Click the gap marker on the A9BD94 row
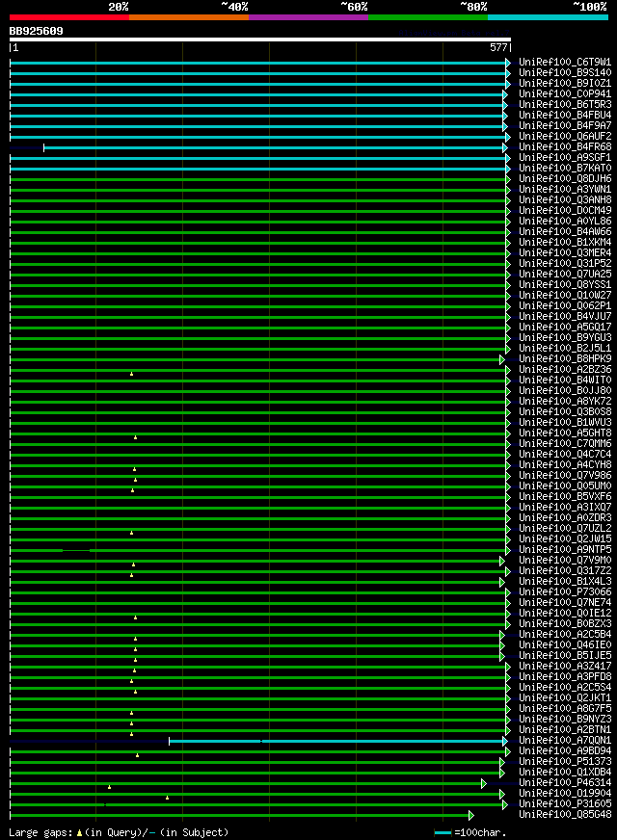 pos(137,755)
